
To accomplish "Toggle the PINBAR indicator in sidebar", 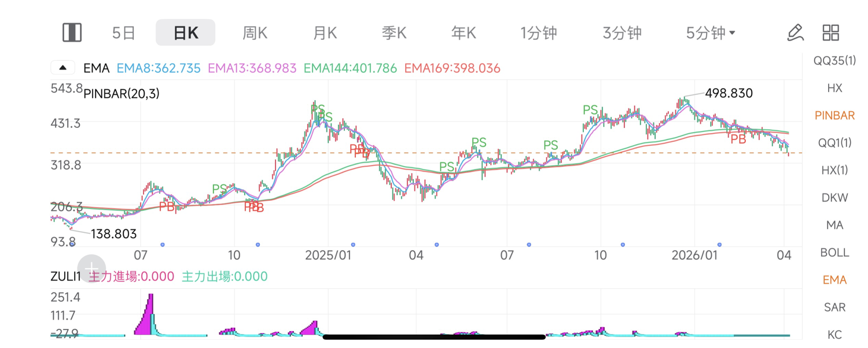I will (x=834, y=115).
